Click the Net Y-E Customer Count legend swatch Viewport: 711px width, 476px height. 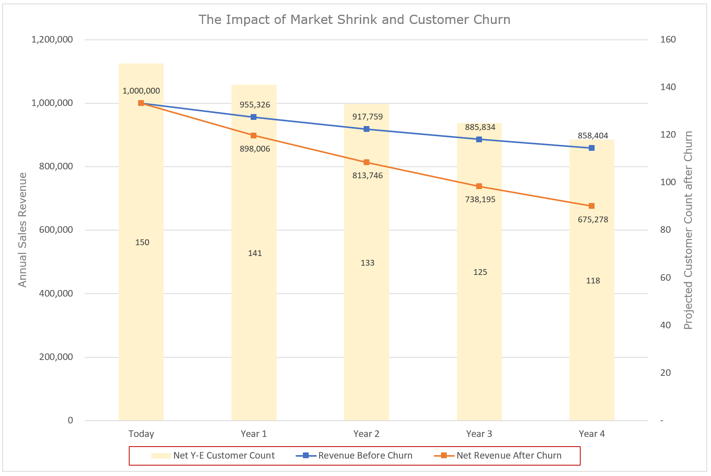(x=161, y=456)
